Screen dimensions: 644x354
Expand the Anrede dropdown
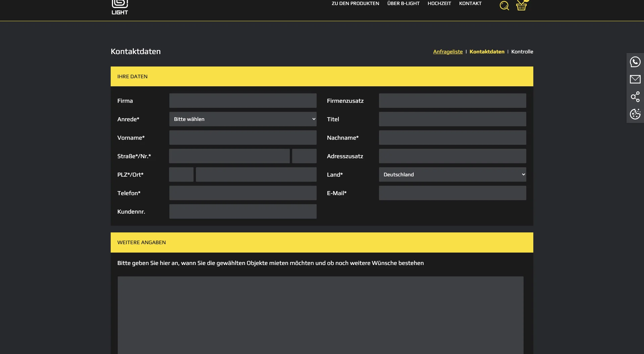(x=243, y=119)
